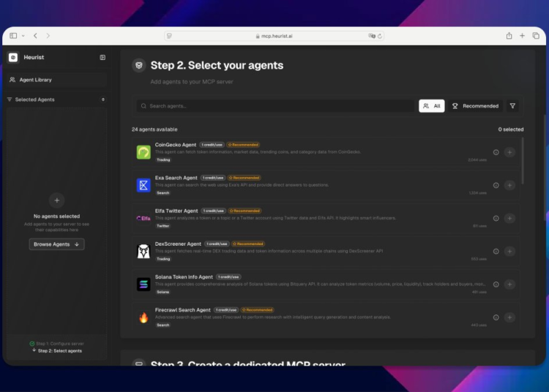Open Browse Agents dropdown button
Viewport: 549px width, 392px height.
click(56, 244)
